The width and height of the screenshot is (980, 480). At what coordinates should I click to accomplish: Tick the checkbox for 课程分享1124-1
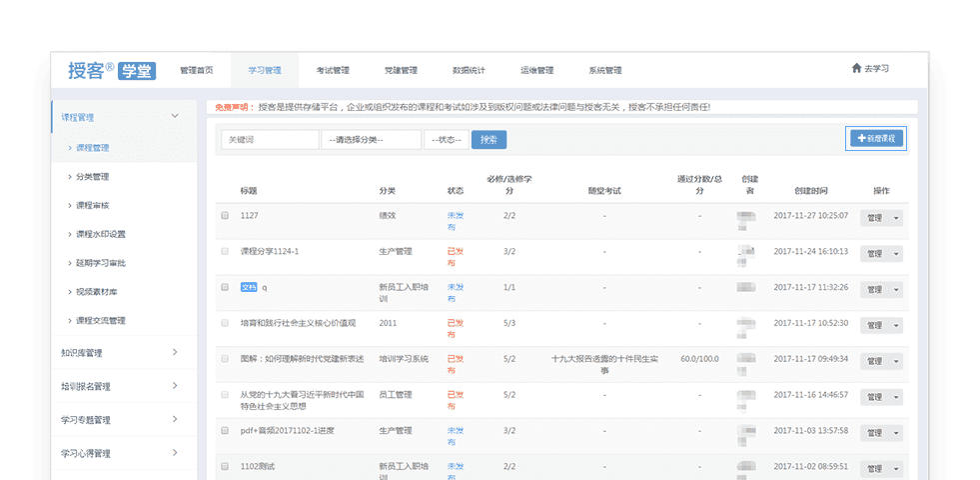(x=225, y=252)
